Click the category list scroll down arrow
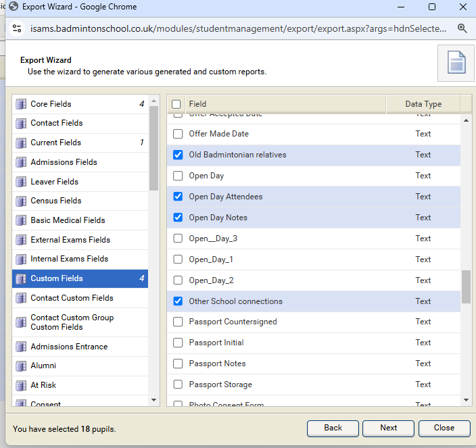This screenshot has height=448, width=476. coord(154,400)
